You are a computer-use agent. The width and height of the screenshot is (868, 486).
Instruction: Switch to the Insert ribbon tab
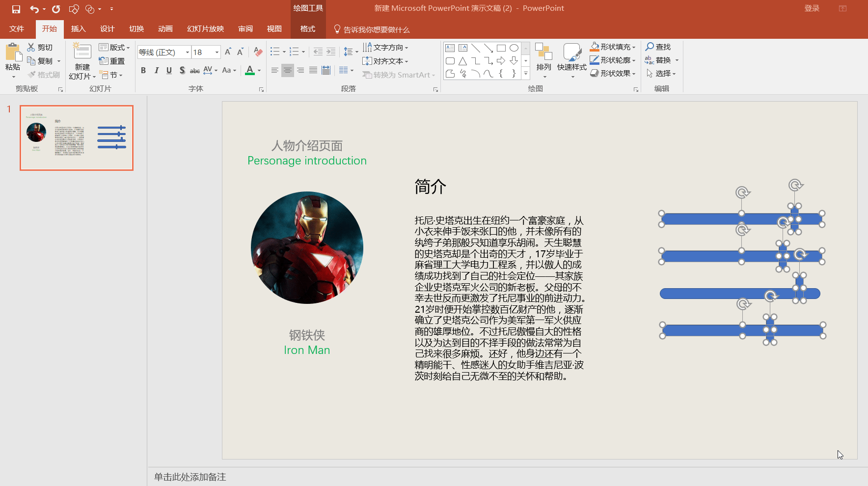click(x=79, y=29)
